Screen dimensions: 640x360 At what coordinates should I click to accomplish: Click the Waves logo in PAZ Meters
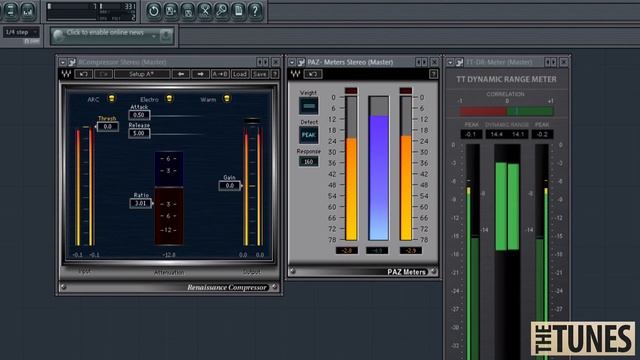[x=296, y=74]
